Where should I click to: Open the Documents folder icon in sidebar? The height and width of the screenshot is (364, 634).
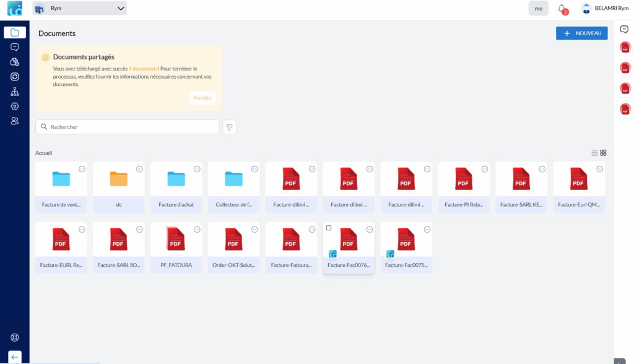click(15, 33)
